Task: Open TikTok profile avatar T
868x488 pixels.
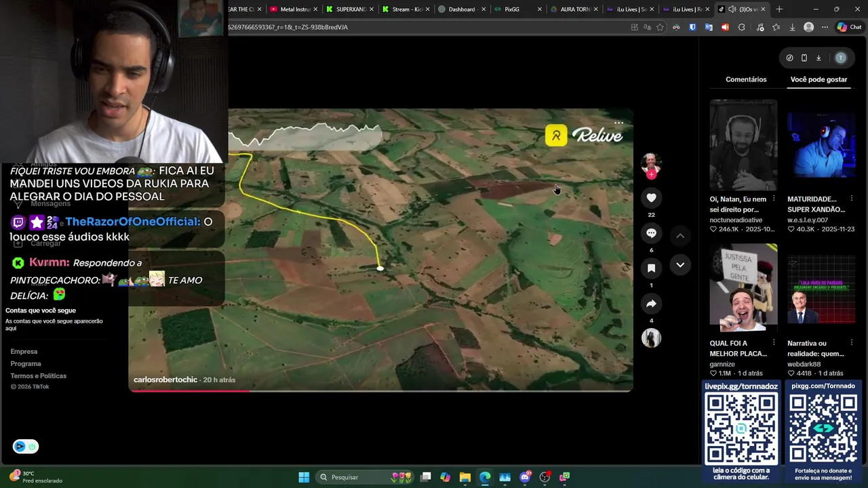Action: pos(841,58)
